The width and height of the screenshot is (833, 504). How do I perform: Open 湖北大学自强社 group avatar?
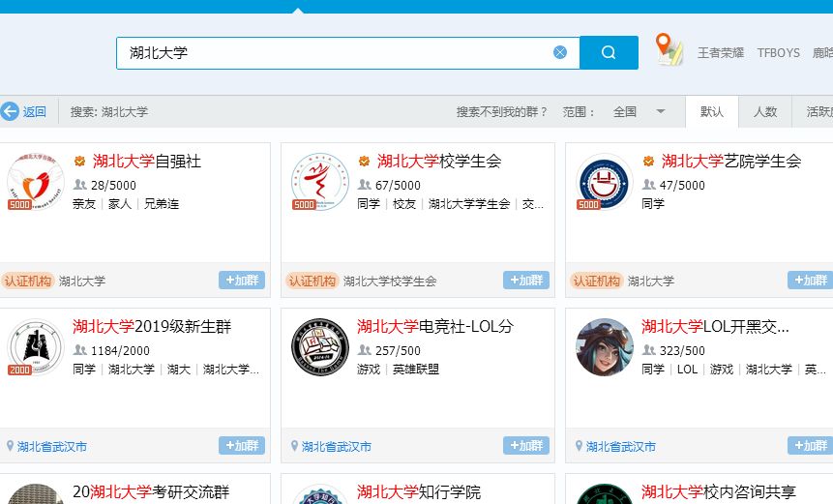35,182
